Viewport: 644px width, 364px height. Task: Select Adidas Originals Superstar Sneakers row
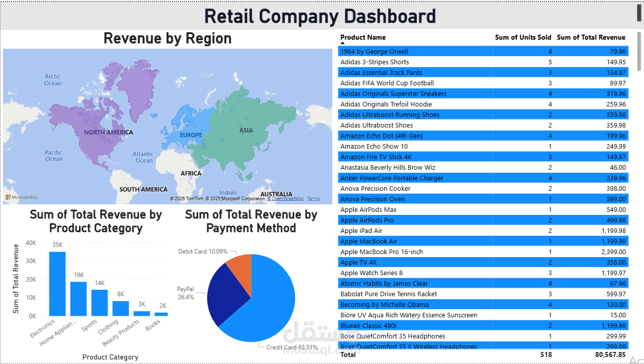click(483, 93)
